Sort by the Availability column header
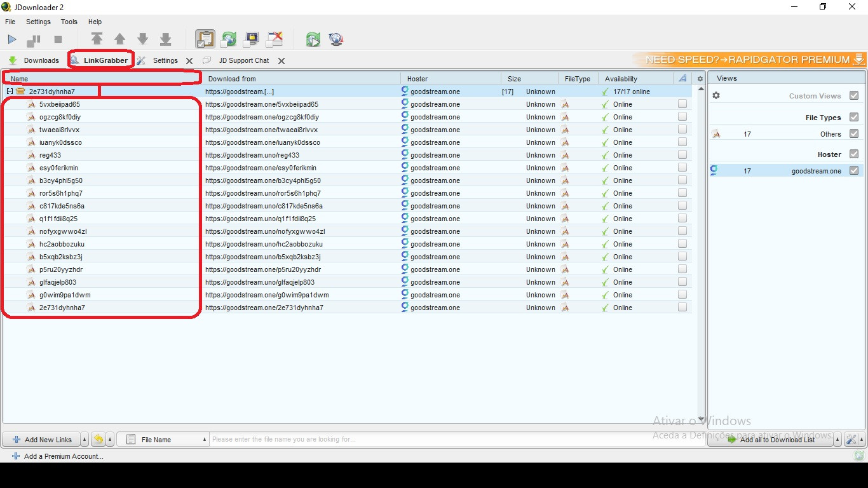868x488 pixels. [x=635, y=79]
